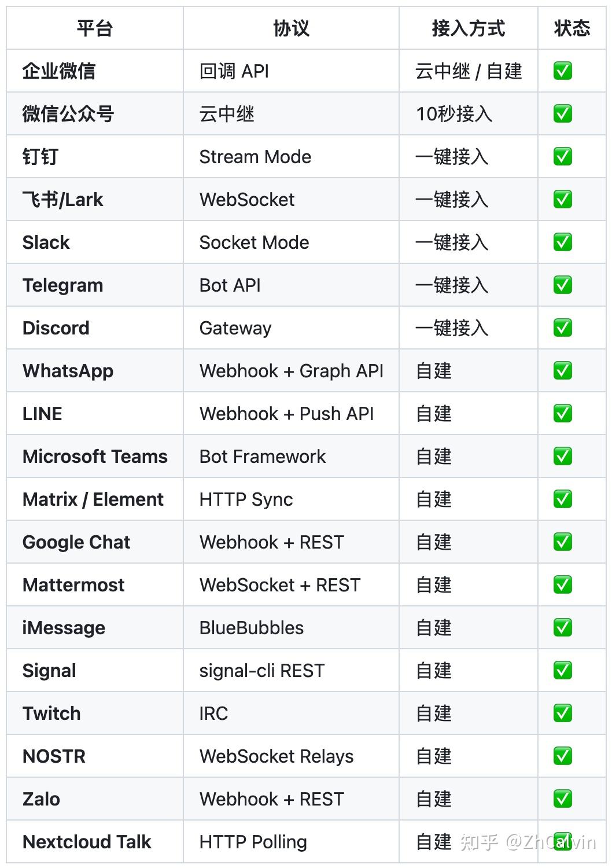This screenshot has width=612, height=868.
Task: Click the Zalo row status checkmark
Action: (x=562, y=799)
